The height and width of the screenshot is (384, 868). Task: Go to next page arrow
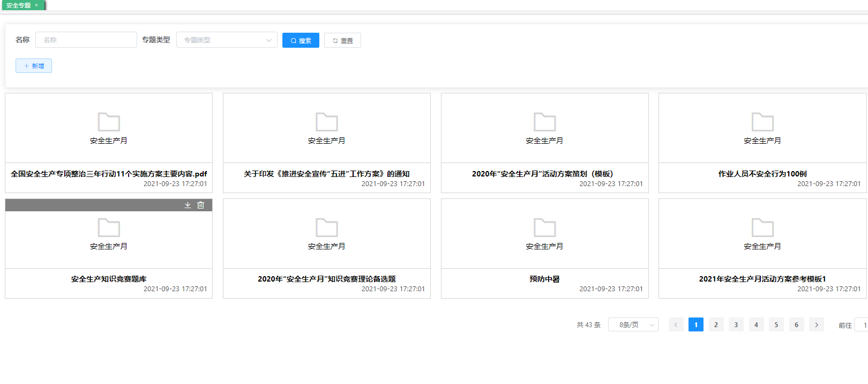817,324
